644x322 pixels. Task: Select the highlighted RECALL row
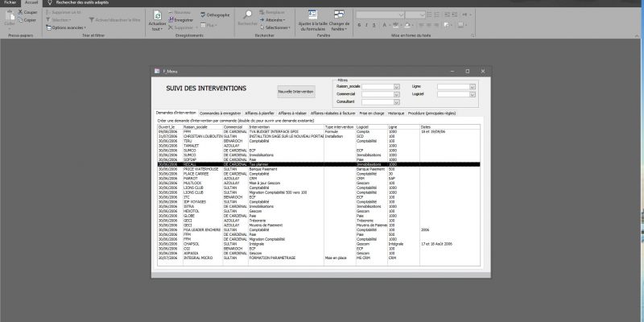(318, 164)
